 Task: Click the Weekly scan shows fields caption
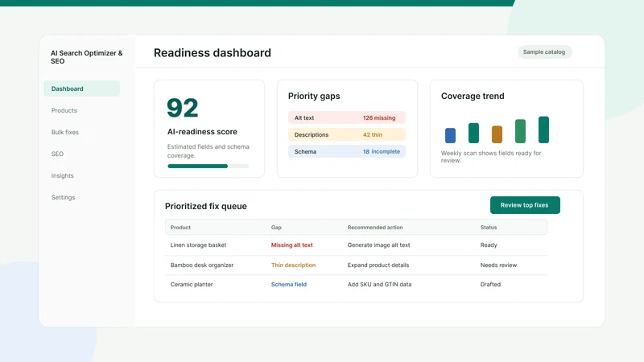(491, 157)
